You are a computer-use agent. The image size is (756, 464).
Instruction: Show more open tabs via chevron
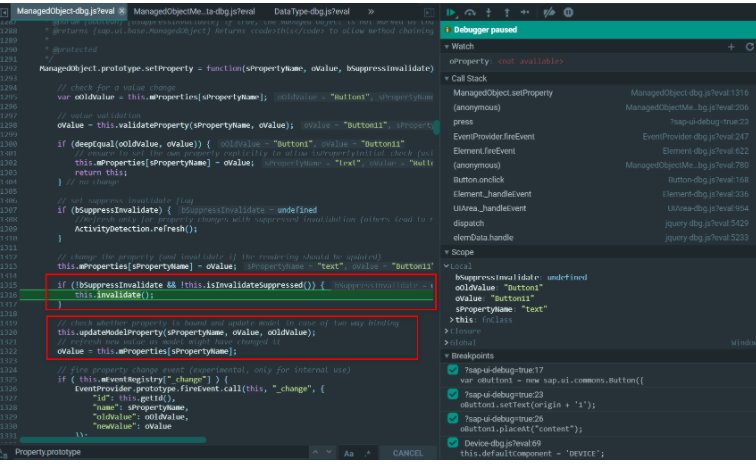[x=371, y=11]
